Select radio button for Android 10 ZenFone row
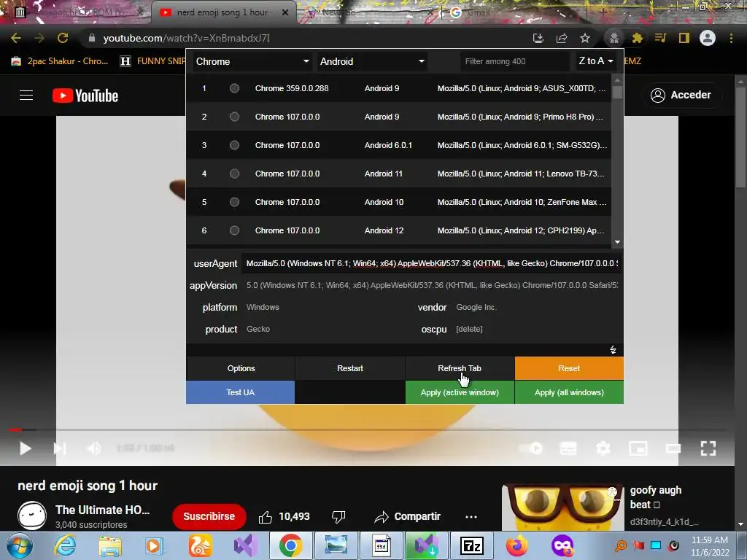Screen dimensions: 747x560 click(x=234, y=202)
